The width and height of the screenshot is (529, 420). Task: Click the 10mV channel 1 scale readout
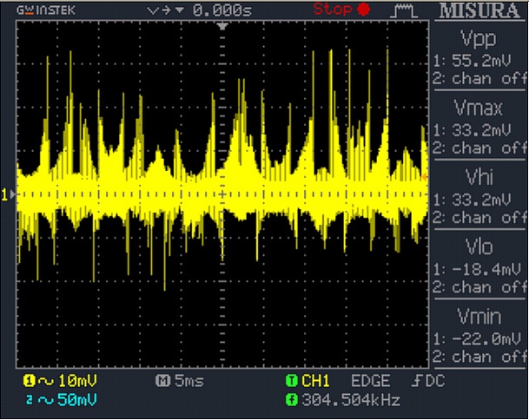[x=77, y=381]
